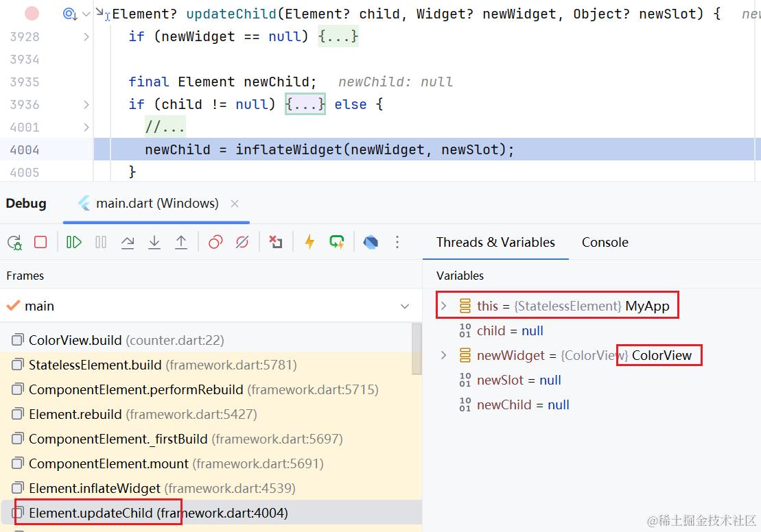Image resolution: width=761 pixels, height=532 pixels.
Task: Click the Frames list scrollbar
Action: (x=417, y=349)
